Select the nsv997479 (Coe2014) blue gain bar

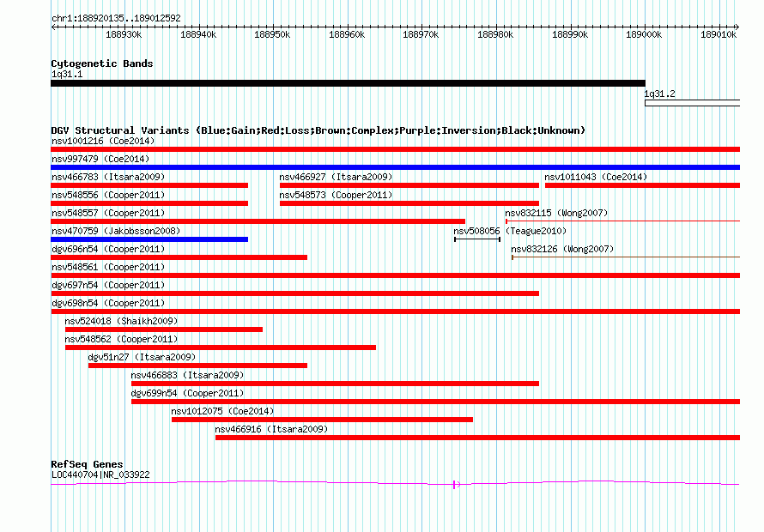click(395, 167)
